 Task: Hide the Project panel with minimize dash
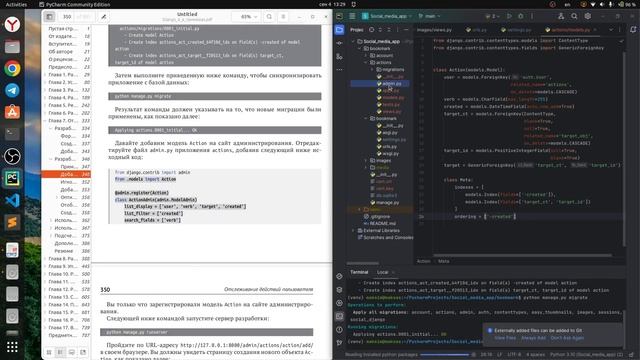coord(406,30)
